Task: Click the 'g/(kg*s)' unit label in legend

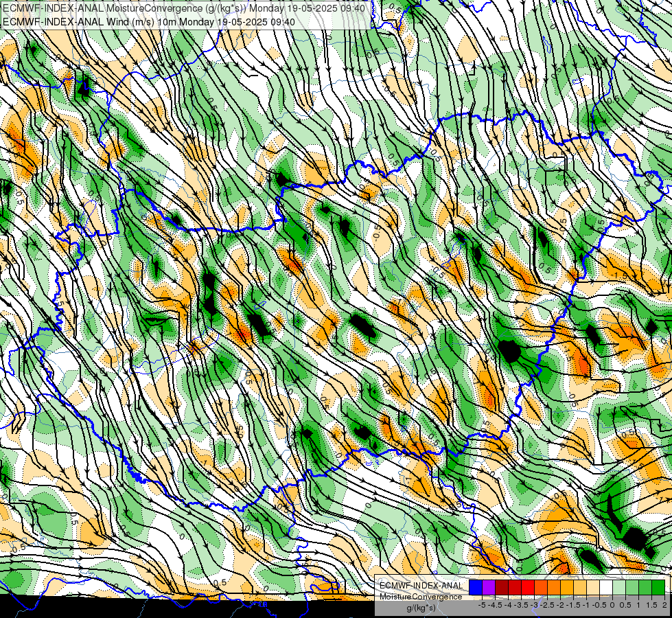Action: [x=421, y=608]
